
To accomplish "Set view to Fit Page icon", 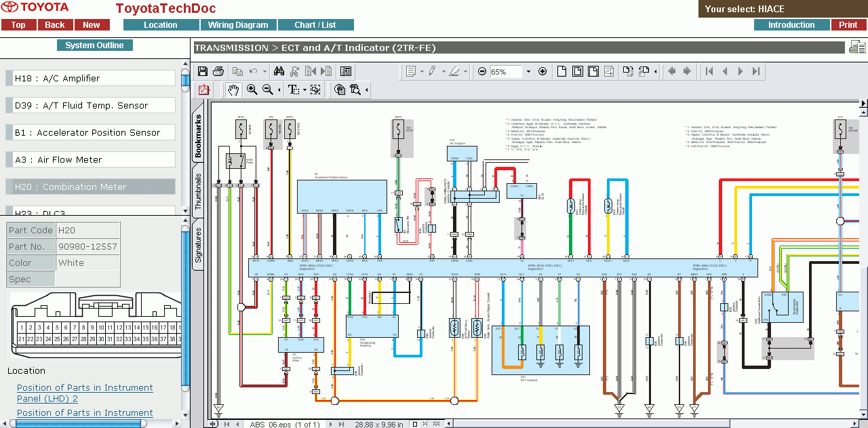I will click(577, 71).
